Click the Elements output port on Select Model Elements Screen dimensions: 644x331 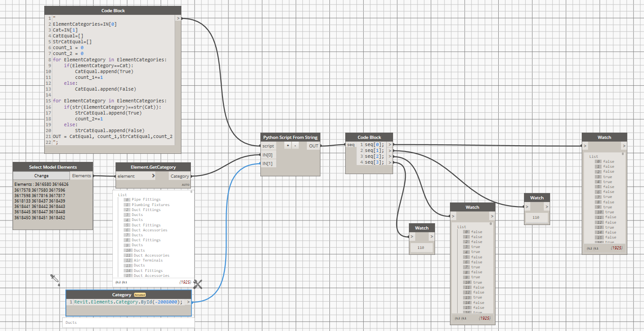(x=82, y=176)
